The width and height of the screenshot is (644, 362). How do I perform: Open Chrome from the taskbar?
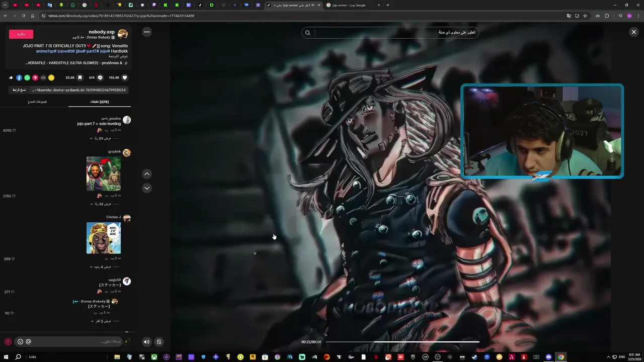[x=560, y=357]
